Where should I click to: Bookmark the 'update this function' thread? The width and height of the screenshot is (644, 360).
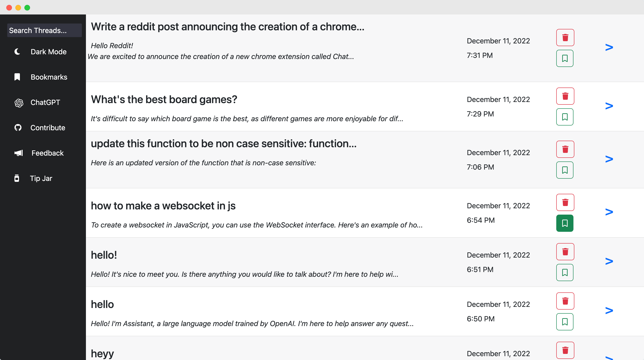(565, 170)
